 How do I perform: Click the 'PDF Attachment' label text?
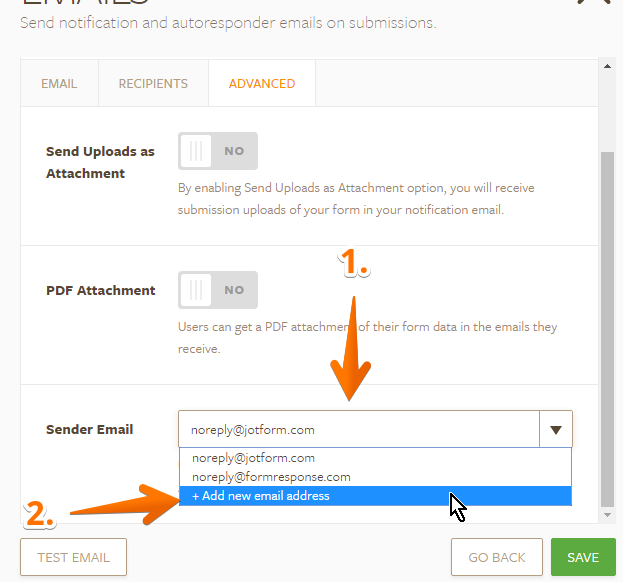click(x=101, y=290)
